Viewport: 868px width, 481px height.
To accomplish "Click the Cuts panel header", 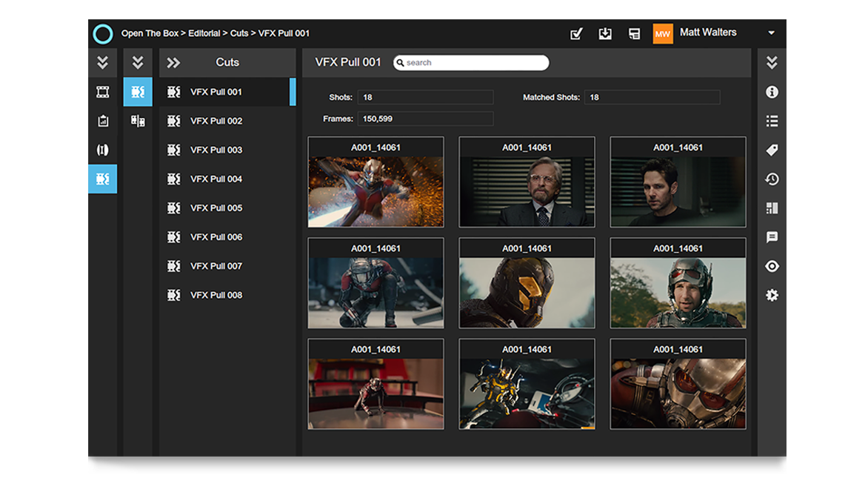I will tap(227, 62).
